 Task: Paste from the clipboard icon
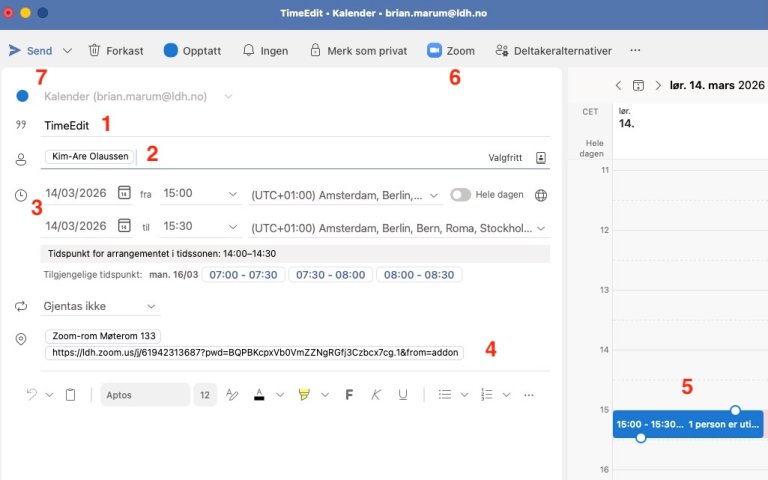pos(71,395)
